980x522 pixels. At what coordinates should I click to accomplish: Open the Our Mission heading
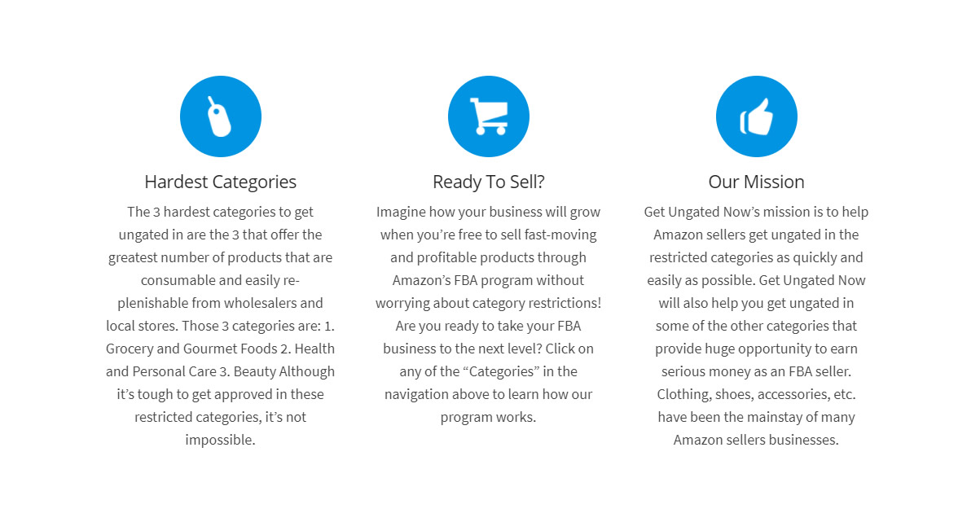point(756,182)
